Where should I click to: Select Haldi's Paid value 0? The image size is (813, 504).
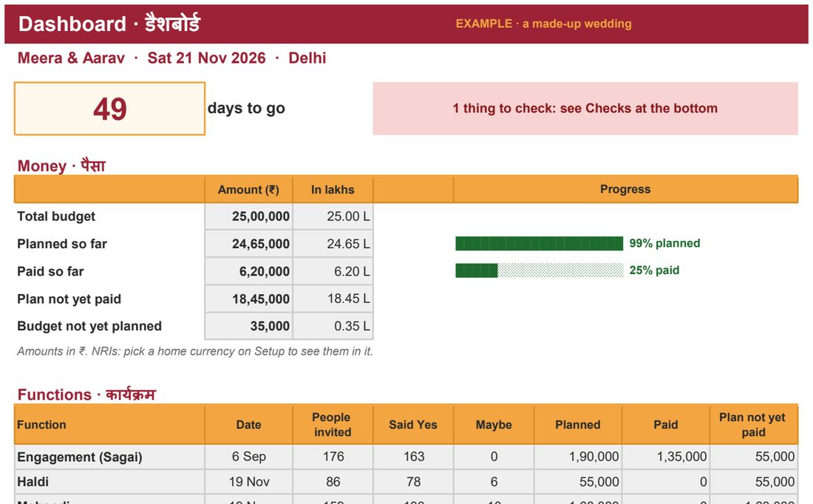666,482
